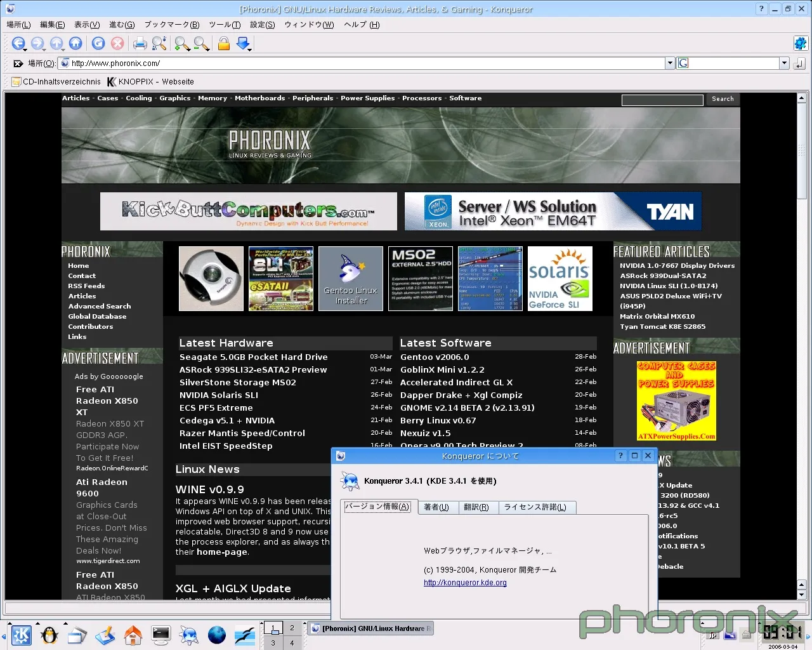
Task: Zoom in with the plus magnifier icon
Action: click(182, 43)
